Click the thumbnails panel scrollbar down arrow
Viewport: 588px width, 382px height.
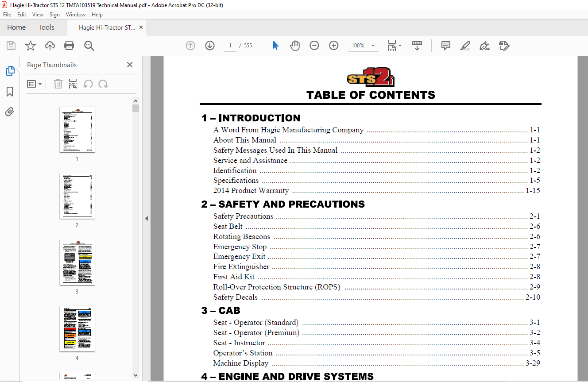[135, 376]
